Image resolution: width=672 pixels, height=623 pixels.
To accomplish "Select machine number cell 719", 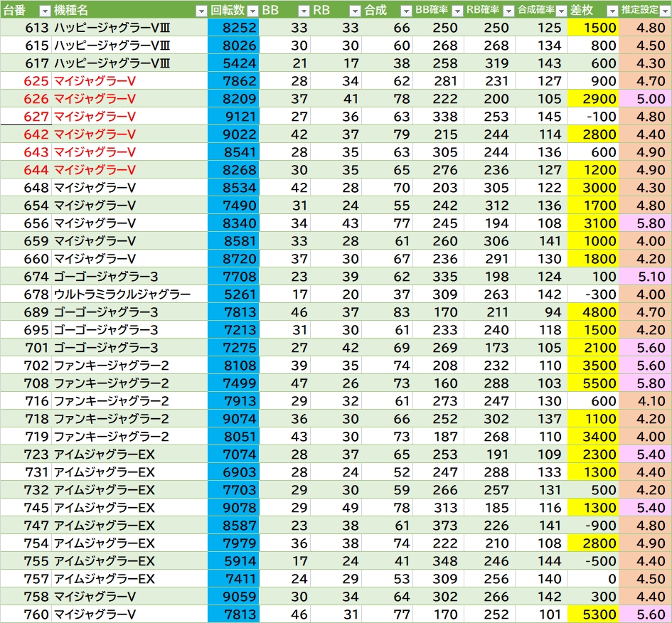I will point(26,437).
